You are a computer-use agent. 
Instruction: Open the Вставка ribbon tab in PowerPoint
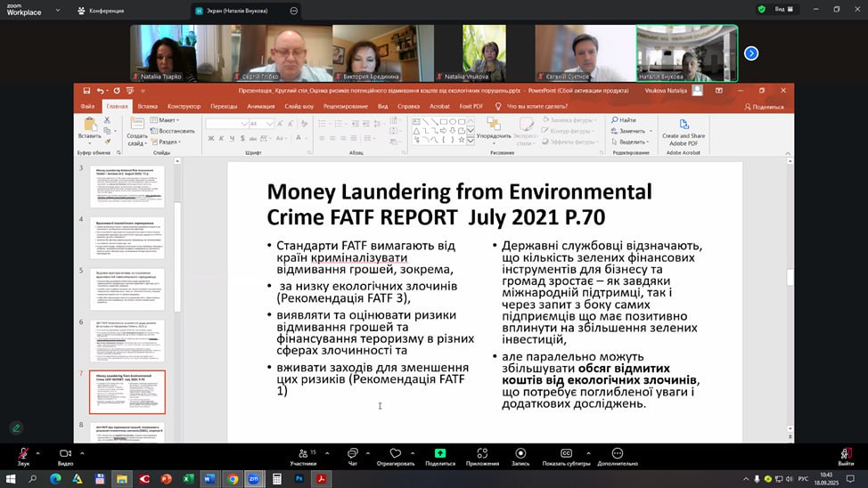[148, 106]
